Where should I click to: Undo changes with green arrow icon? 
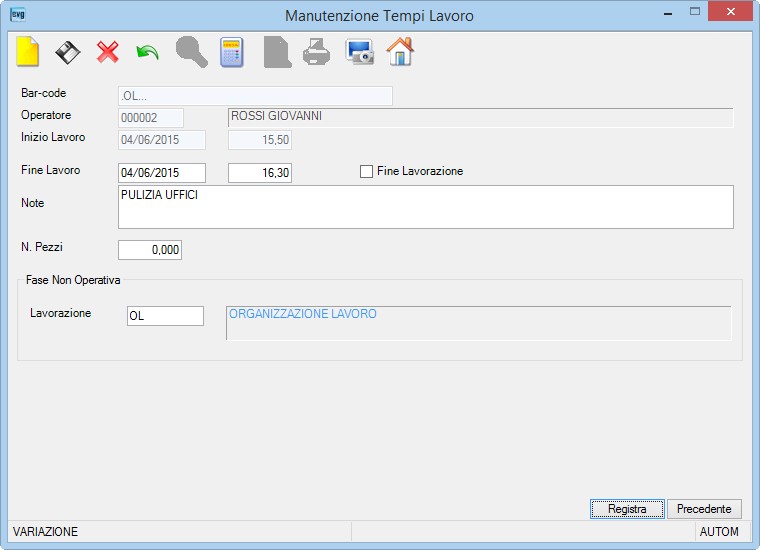point(147,52)
